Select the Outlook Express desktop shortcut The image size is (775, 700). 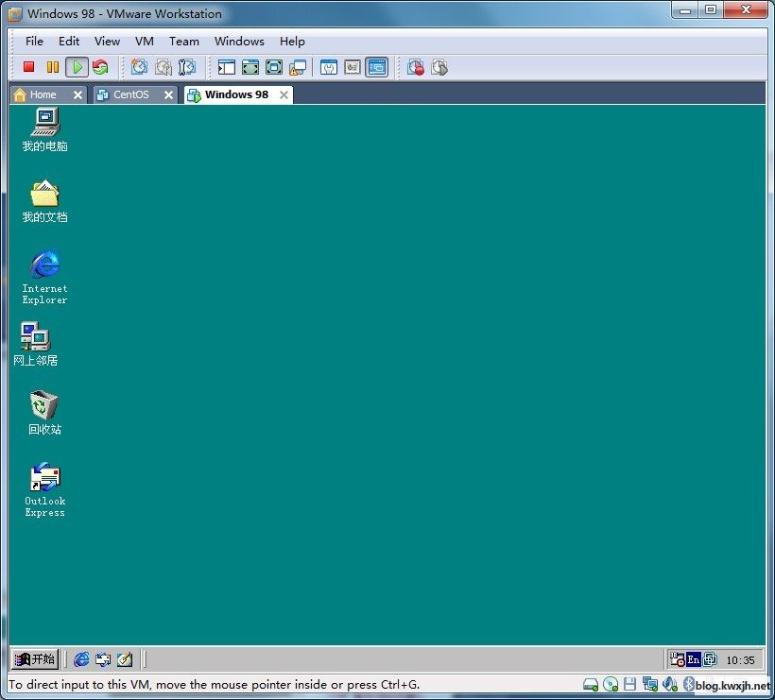coord(44,477)
